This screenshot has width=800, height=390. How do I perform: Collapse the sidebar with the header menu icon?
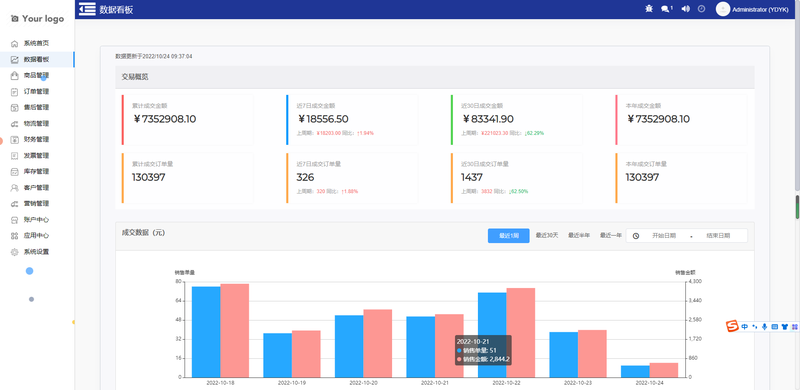pyautogui.click(x=87, y=9)
